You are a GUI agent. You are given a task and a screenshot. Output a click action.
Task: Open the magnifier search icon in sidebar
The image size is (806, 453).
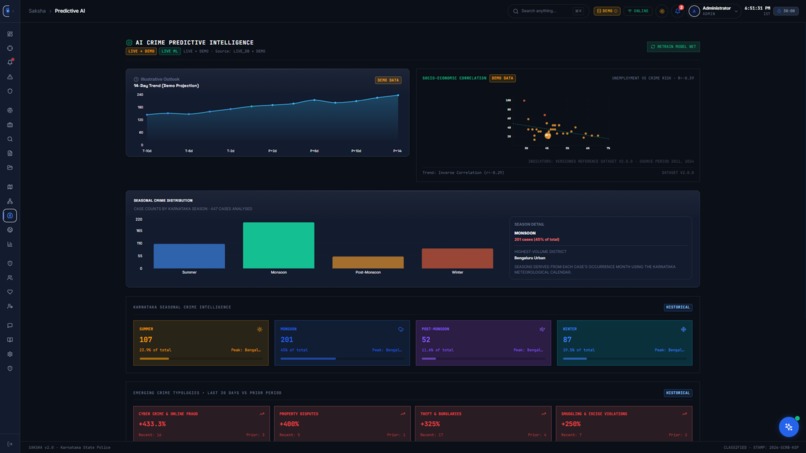pyautogui.click(x=10, y=139)
